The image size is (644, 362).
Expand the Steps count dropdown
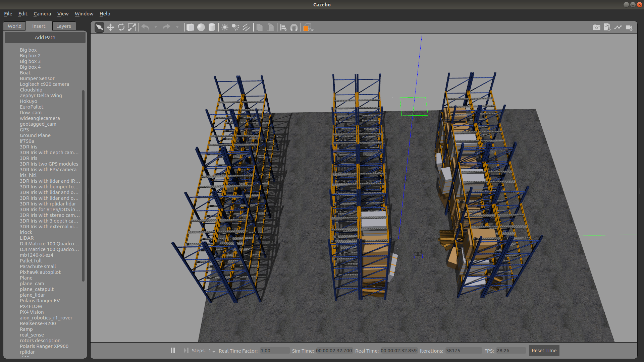coord(214,351)
